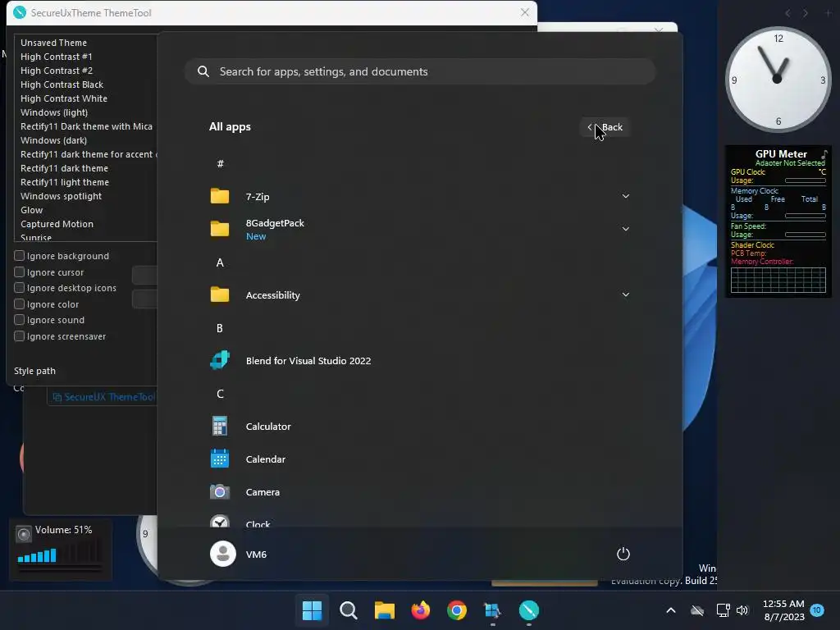Enable Ignore cursor checkbox

[x=20, y=272]
